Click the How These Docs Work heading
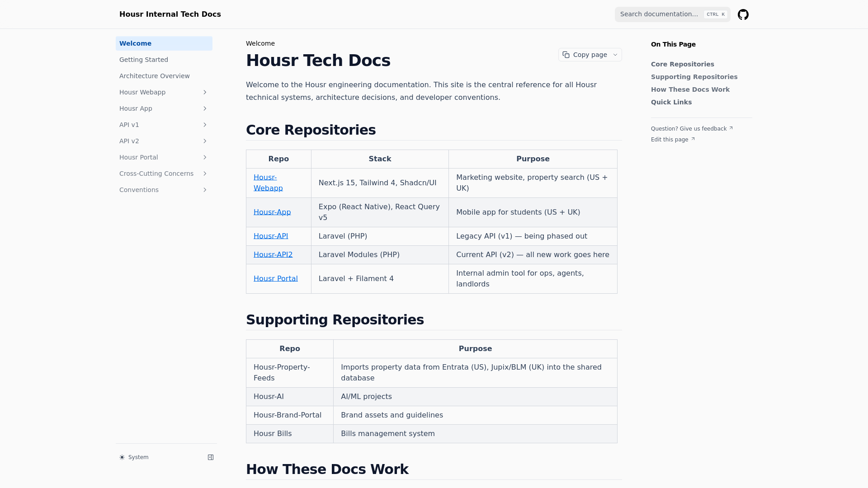 point(327,469)
